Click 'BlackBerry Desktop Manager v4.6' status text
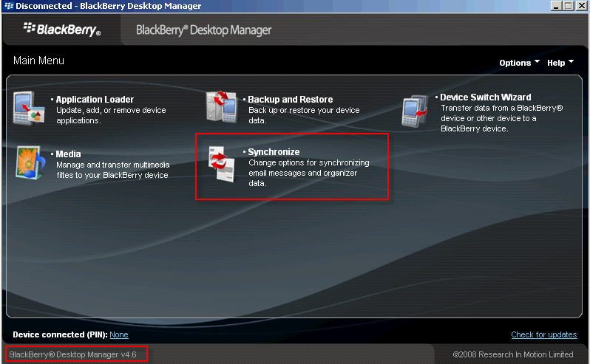The image size is (590, 364). click(72, 354)
